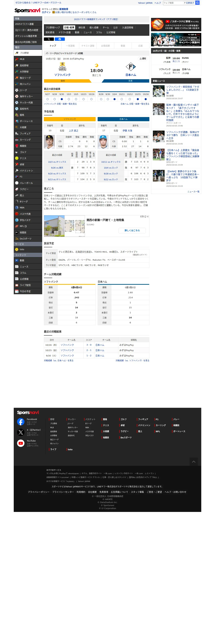Select the 出場成績 game tab
Screen dimensions: 215x644
pos(105,46)
